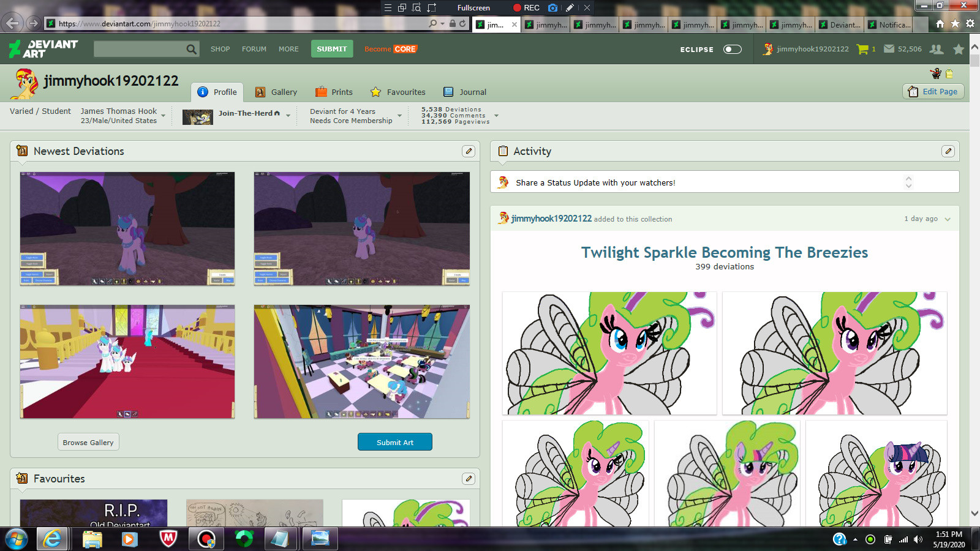Edit the Newest Deviations widget pencil
The height and width of the screenshot is (551, 980).
point(469,151)
